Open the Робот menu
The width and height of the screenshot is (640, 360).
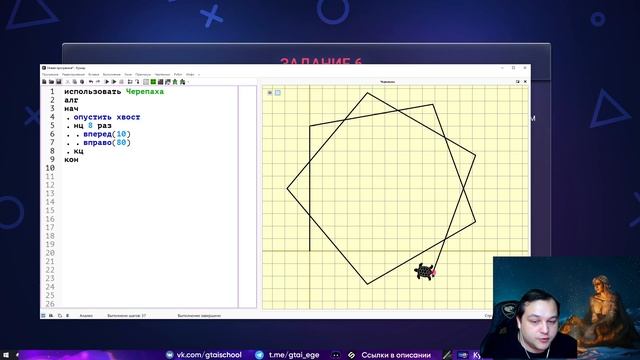click(x=178, y=74)
